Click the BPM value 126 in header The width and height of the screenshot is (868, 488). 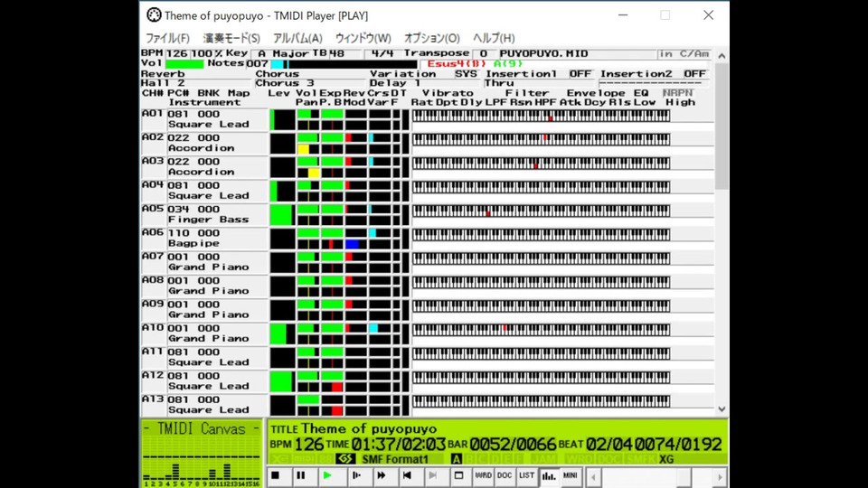(177, 53)
